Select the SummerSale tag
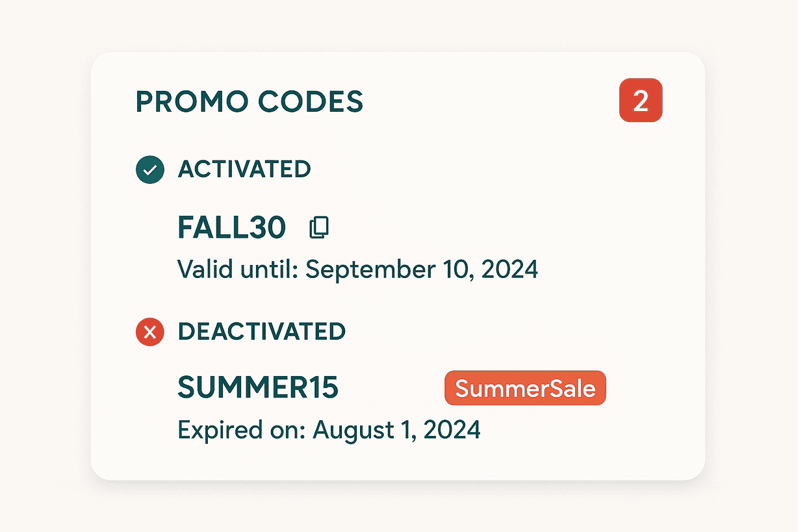The height and width of the screenshot is (532, 798). 525,388
